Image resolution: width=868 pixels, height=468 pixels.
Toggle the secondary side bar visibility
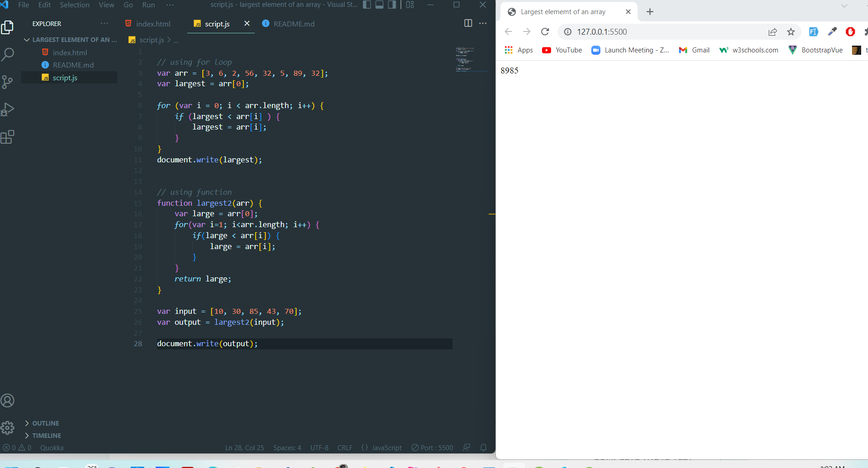(392, 5)
